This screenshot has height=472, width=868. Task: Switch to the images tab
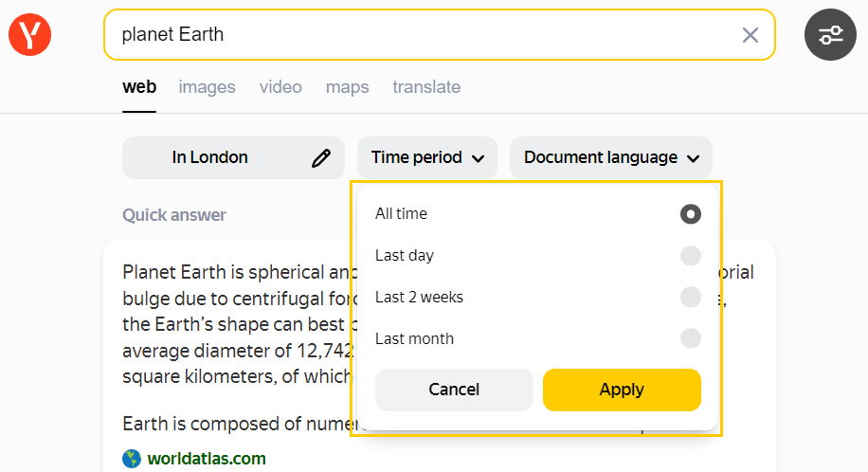[207, 87]
